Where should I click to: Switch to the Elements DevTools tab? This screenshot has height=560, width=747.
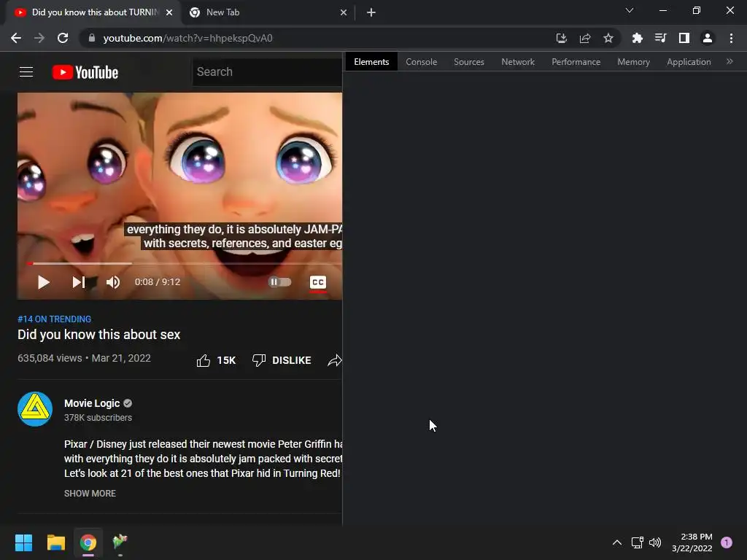tap(371, 62)
